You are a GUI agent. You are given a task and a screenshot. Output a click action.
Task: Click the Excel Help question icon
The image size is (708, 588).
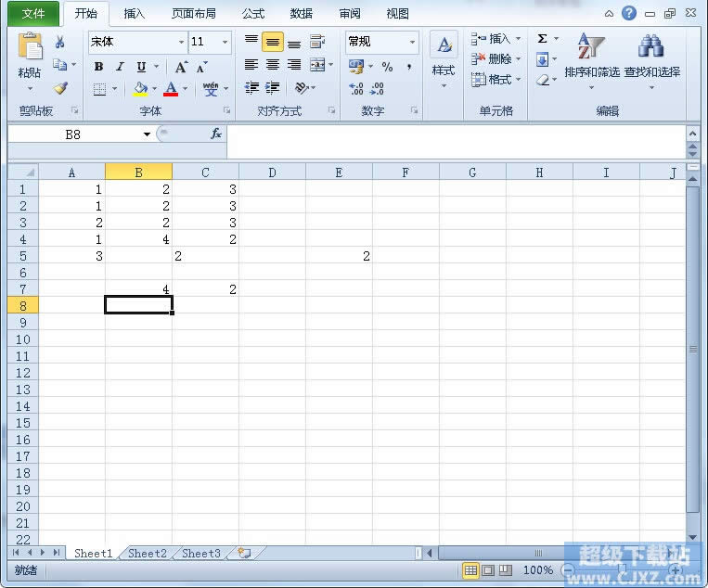[x=629, y=13]
